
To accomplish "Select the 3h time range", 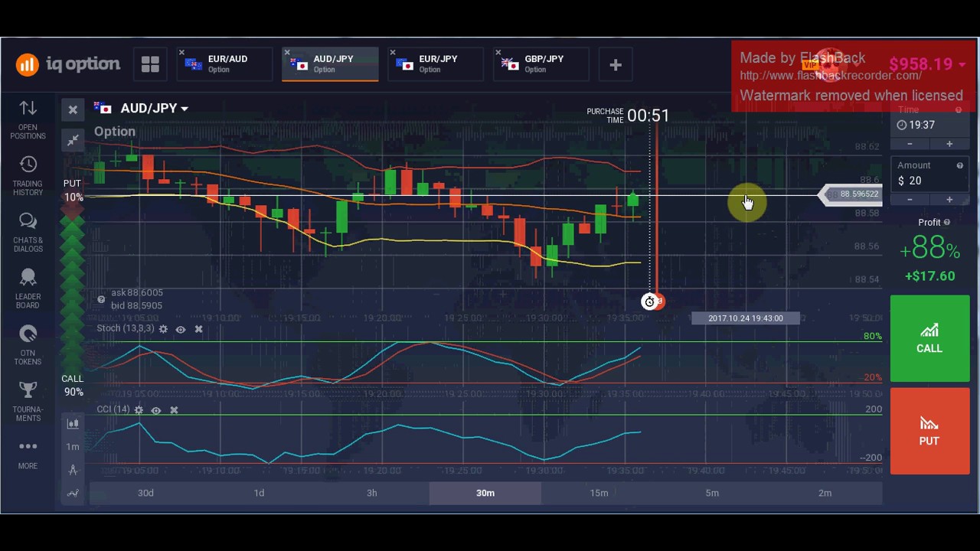I will (372, 493).
